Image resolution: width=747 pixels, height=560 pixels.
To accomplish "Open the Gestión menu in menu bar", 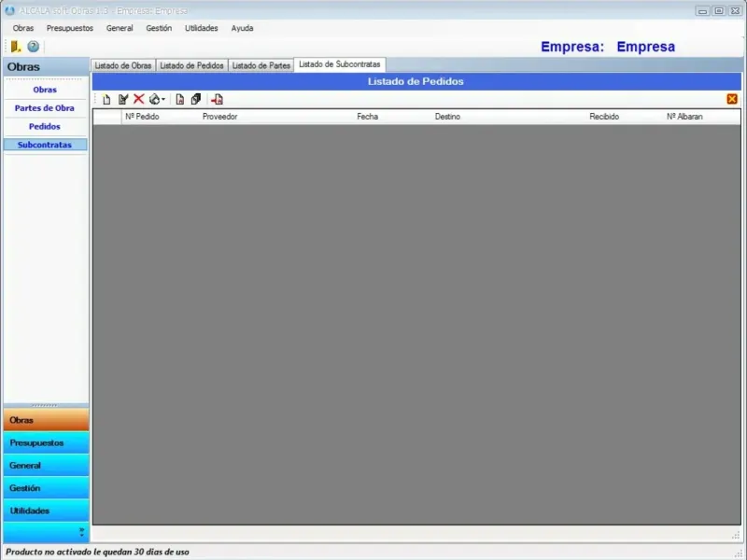I will (159, 28).
